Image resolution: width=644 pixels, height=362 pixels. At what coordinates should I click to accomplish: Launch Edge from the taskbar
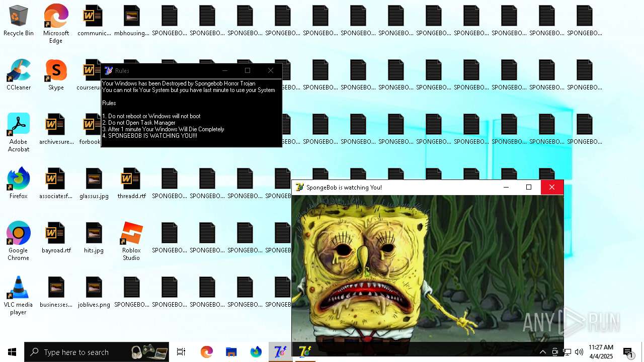pos(206,352)
